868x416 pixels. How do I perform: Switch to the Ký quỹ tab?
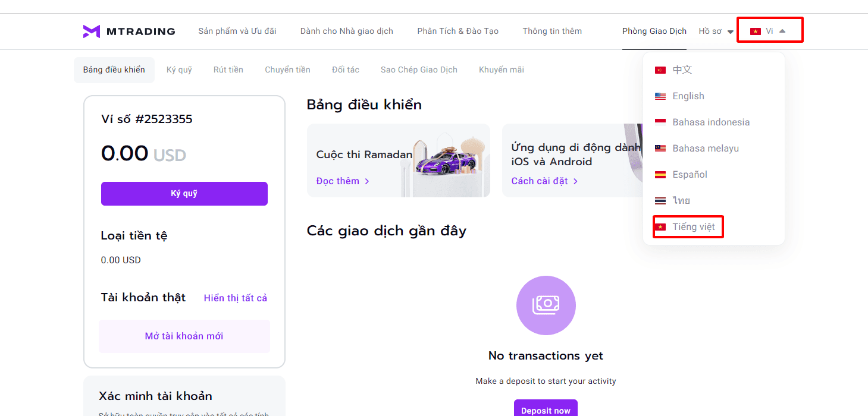coord(179,70)
